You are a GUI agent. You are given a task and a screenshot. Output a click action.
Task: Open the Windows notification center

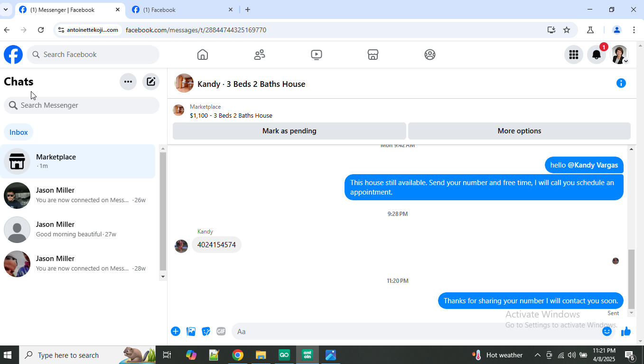[x=630, y=355]
